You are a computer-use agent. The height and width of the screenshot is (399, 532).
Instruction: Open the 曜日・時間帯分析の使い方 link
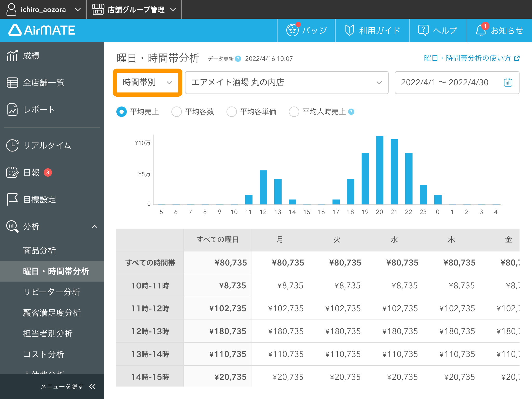click(471, 58)
